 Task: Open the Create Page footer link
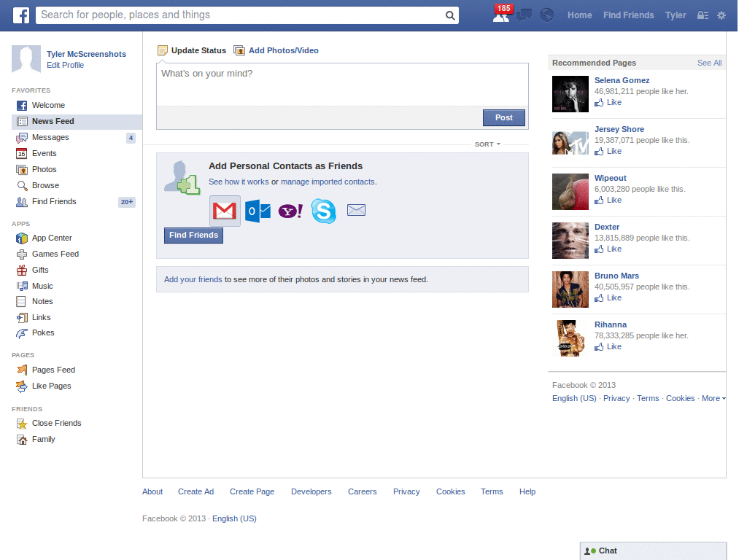pyautogui.click(x=252, y=492)
